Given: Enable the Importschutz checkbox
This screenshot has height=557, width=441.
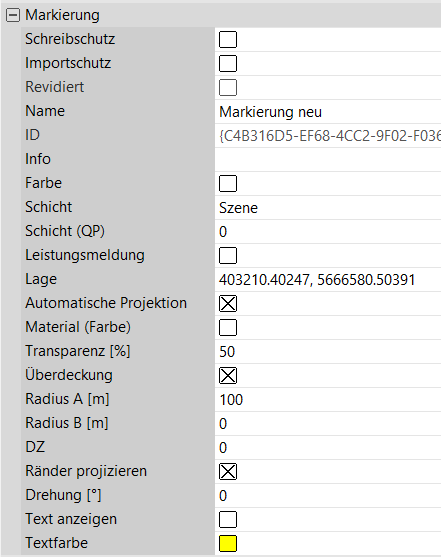Looking at the screenshot, I should click(228, 63).
